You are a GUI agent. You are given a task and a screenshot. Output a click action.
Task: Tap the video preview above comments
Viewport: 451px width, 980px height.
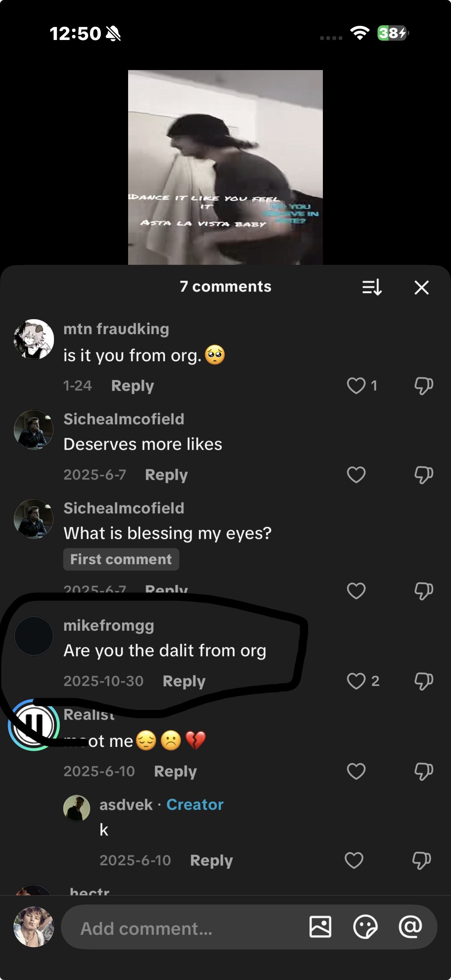[x=225, y=167]
